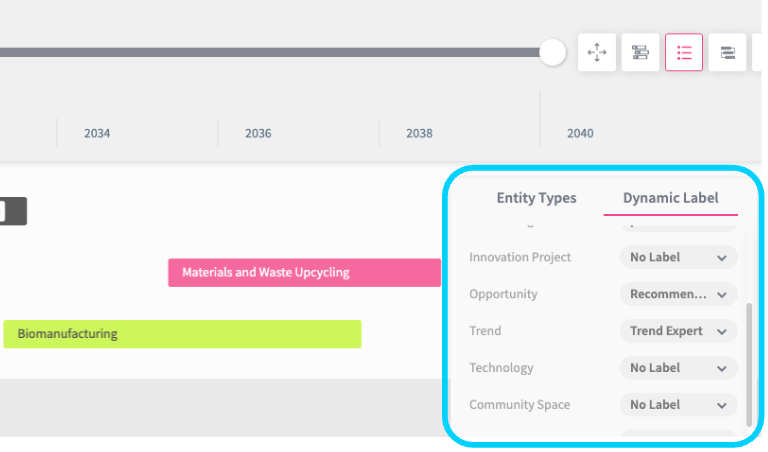Click the move/pan arrows icon
768x452 pixels.
coord(597,53)
